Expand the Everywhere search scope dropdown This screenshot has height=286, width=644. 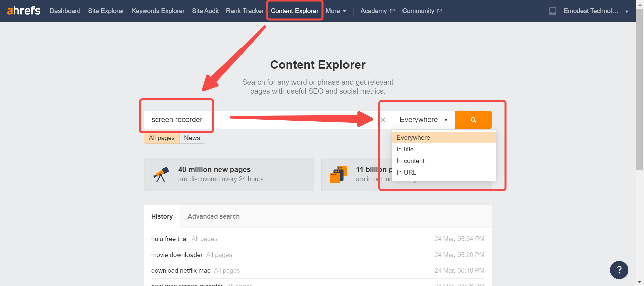coord(424,120)
